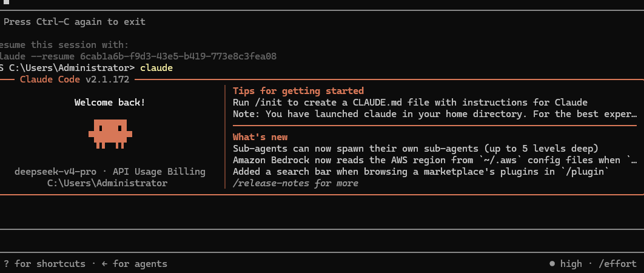Viewport: 644px width, 273px height.
Task: Click the marketplace plugins search bar note
Action: point(421,172)
